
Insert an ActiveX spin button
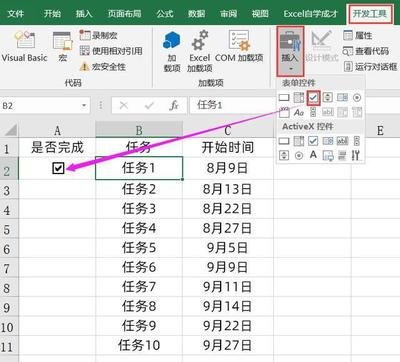284,155
